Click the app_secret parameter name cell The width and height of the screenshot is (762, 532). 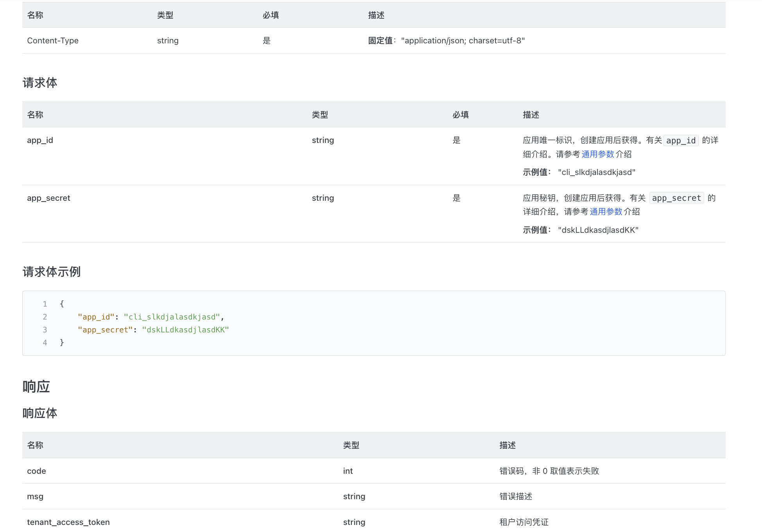(x=48, y=198)
